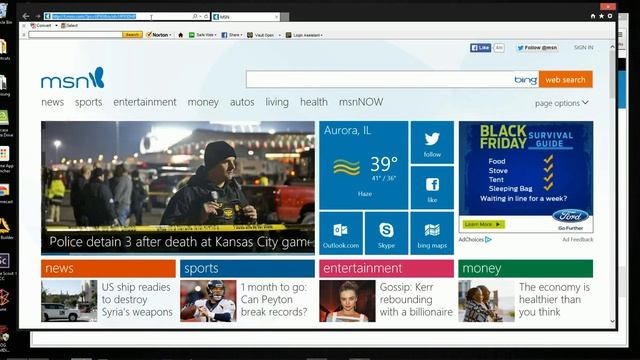Open the bing maps tile

[432, 233]
